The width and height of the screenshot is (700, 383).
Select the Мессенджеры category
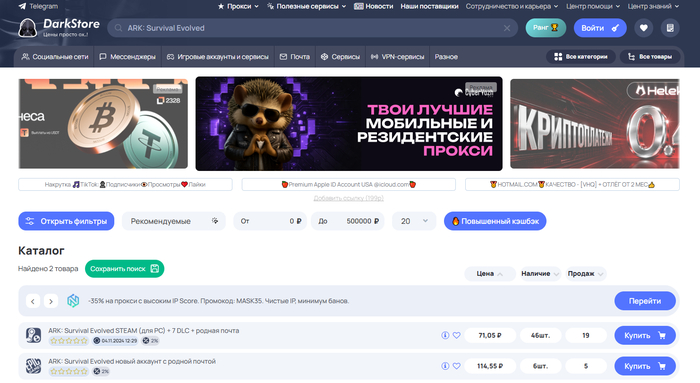pyautogui.click(x=128, y=57)
